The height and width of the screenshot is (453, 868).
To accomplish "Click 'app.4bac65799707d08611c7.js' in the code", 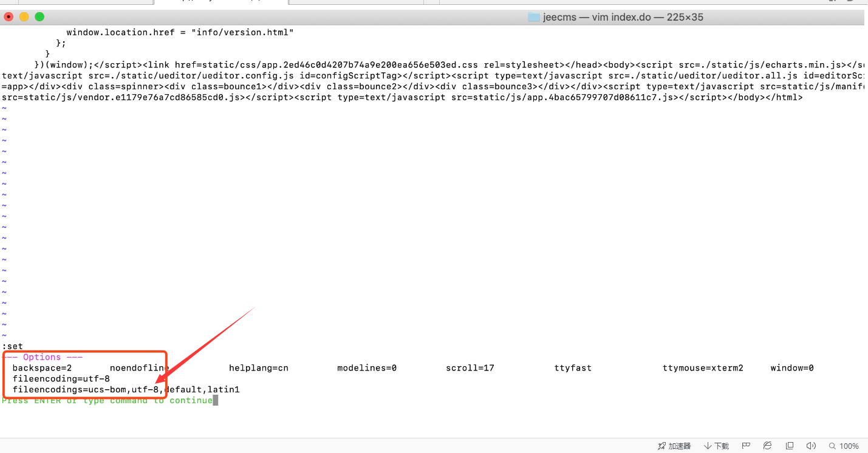I will 600,97.
